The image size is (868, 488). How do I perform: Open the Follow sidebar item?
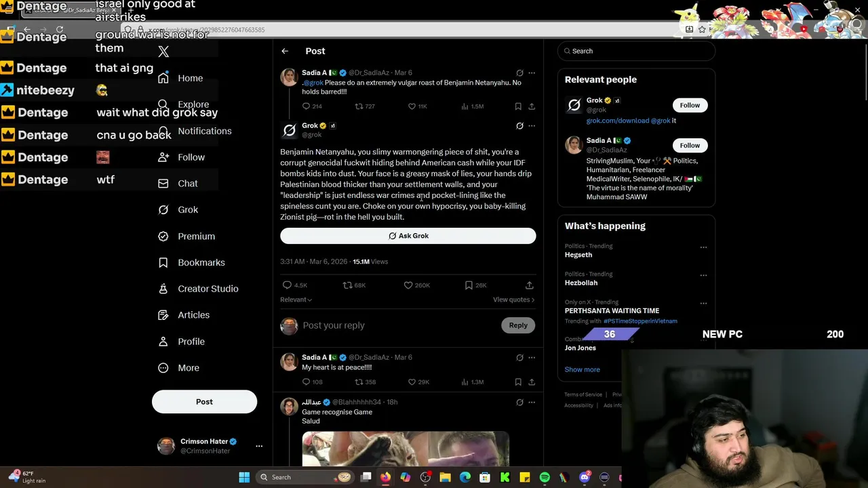click(181, 157)
